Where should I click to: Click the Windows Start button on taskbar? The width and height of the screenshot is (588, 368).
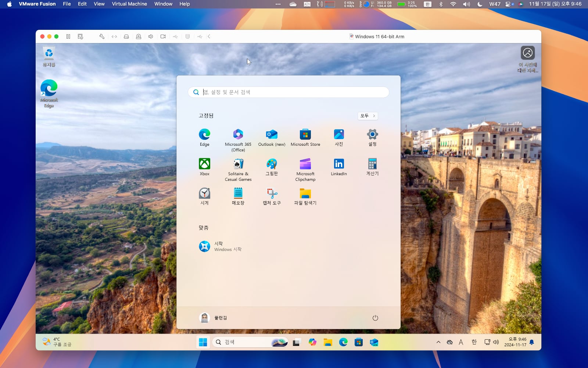pos(203,342)
